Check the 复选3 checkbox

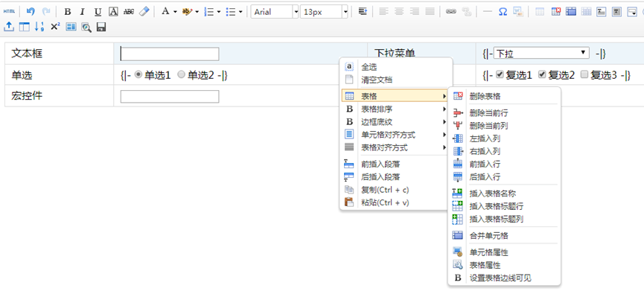point(584,74)
